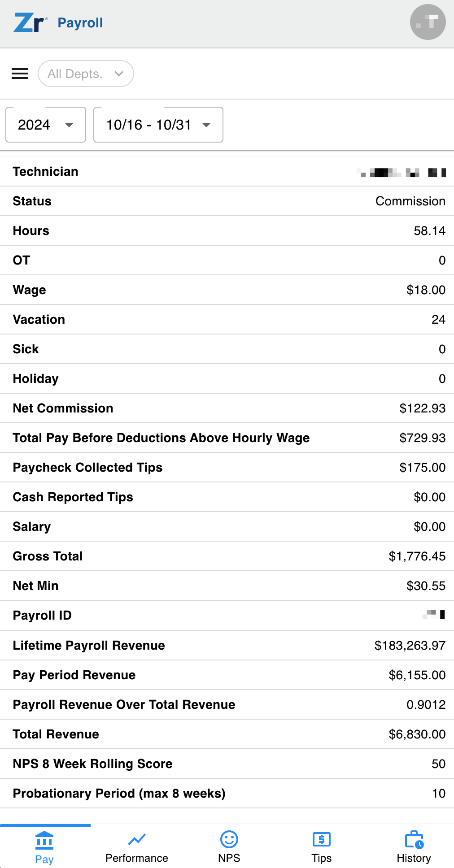This screenshot has height=868, width=454.
Task: Open the 2024 year dropdown
Action: (46, 125)
